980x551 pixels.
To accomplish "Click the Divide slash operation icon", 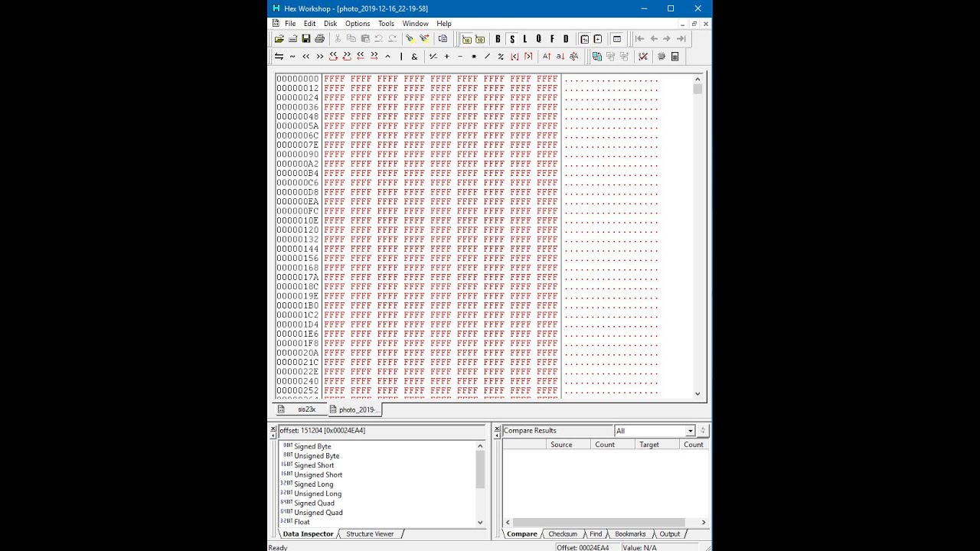I will click(x=487, y=57).
